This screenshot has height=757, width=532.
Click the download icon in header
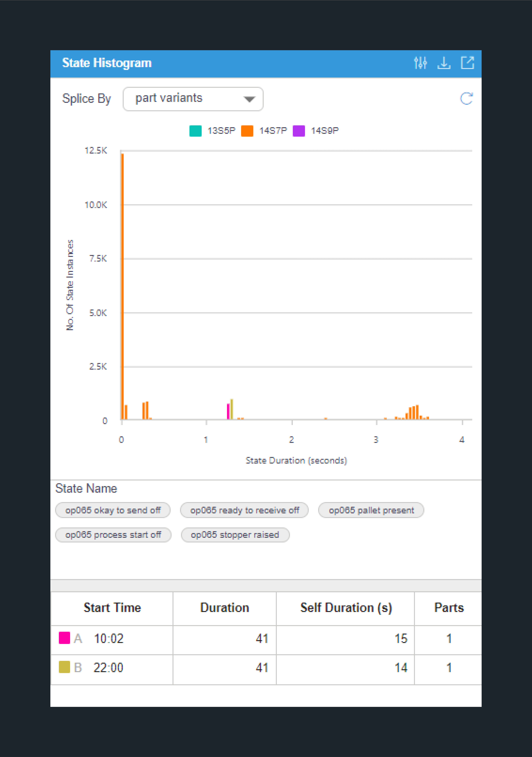[x=444, y=63]
